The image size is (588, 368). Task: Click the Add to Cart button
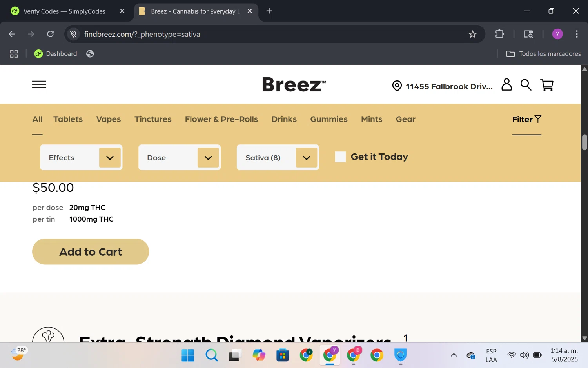pos(91,251)
